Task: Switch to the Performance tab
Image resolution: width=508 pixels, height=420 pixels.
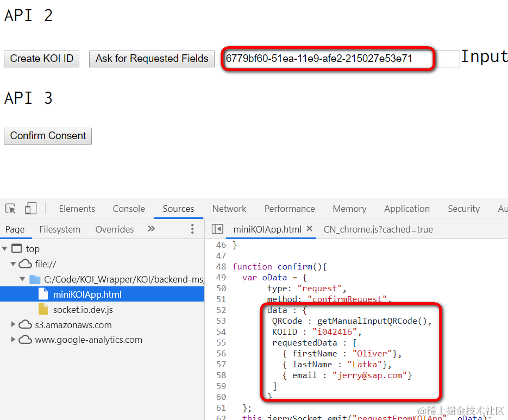Action: 290,209
